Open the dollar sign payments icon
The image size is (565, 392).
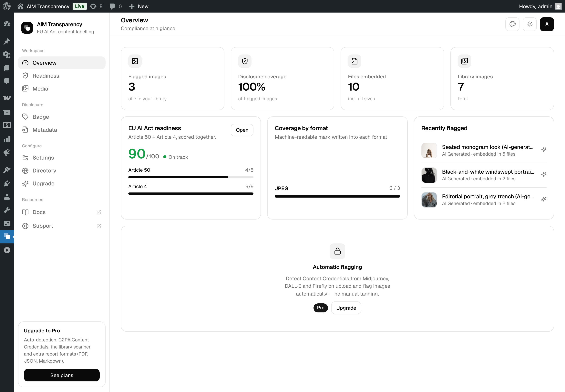[7, 125]
